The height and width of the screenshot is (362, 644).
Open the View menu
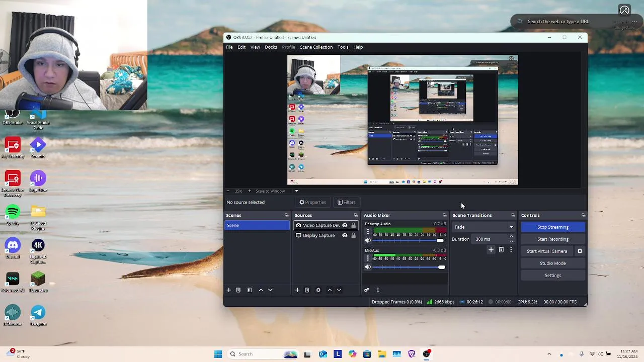coord(255,47)
